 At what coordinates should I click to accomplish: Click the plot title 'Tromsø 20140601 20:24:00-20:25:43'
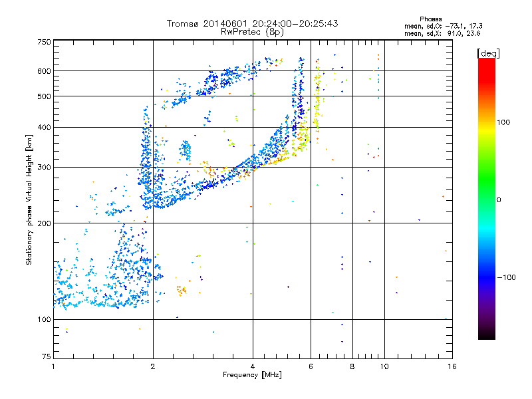point(252,23)
